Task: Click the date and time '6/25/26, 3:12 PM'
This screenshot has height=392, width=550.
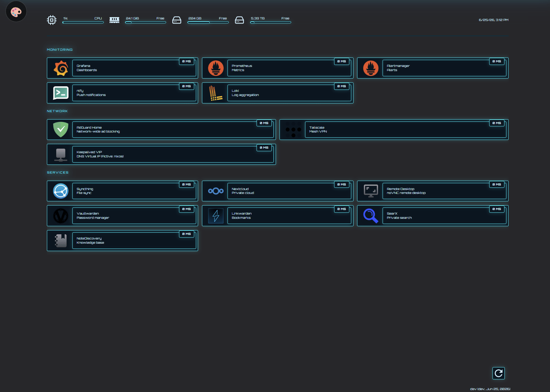Action: (x=494, y=20)
